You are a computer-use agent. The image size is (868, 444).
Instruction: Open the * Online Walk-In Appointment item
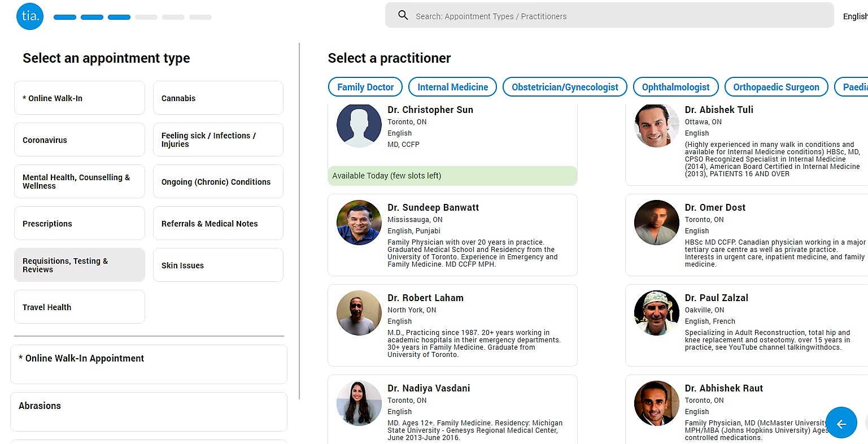point(149,364)
